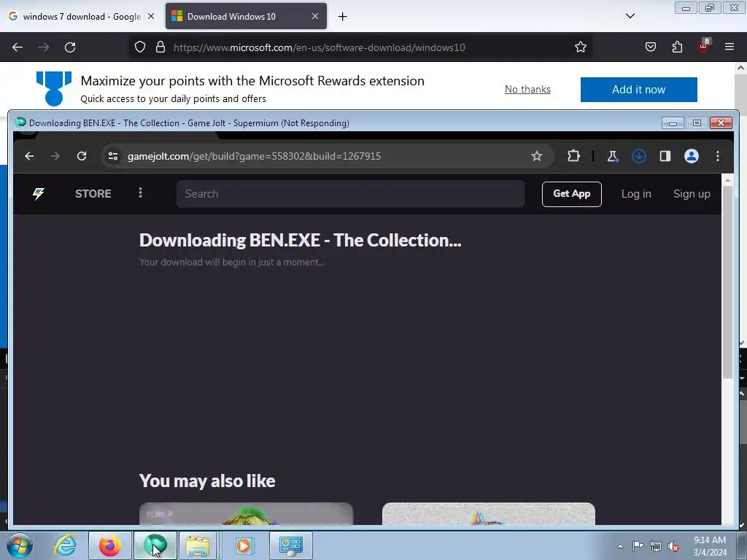
Task: Switch to windows 7 download Google tab
Action: [81, 17]
